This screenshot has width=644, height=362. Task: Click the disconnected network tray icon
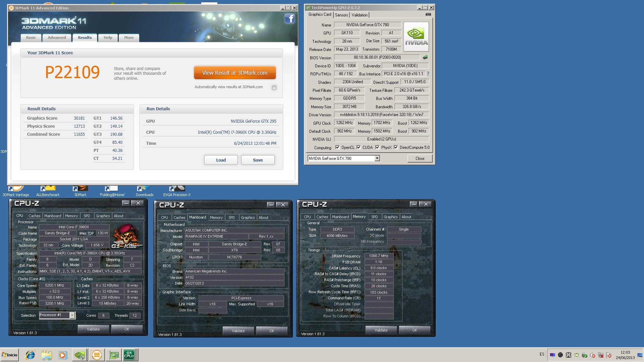coord(601,355)
